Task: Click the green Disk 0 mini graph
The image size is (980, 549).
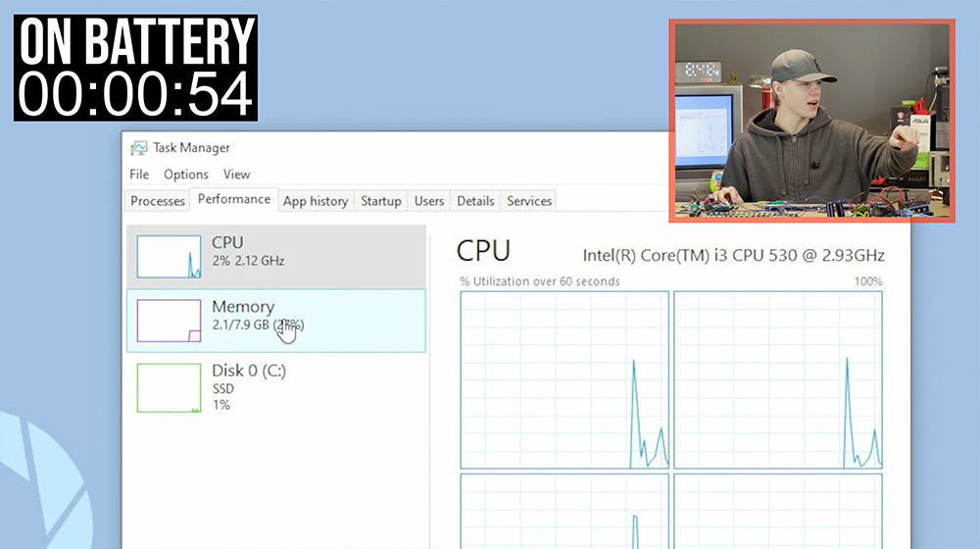Action: pos(169,387)
